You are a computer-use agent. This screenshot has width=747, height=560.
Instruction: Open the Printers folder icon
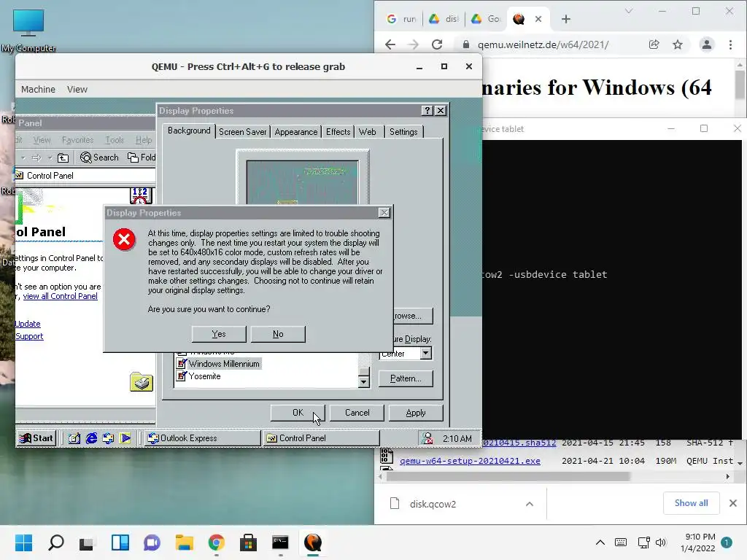coord(142,382)
